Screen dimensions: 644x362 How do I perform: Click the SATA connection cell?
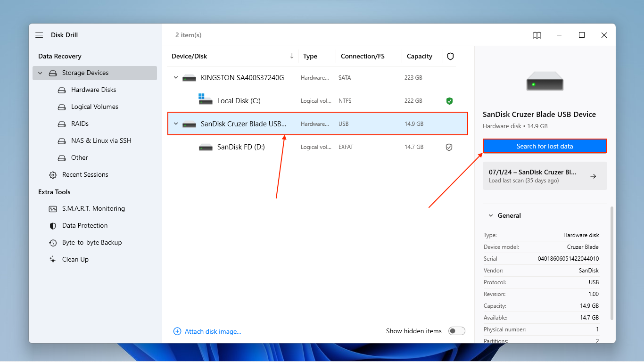345,78
